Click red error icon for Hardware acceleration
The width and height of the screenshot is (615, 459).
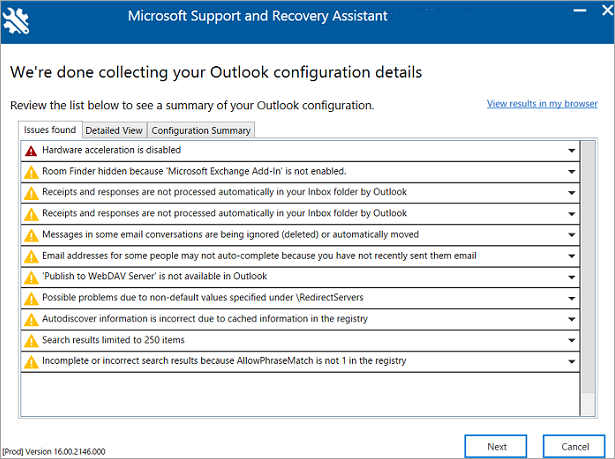31,150
